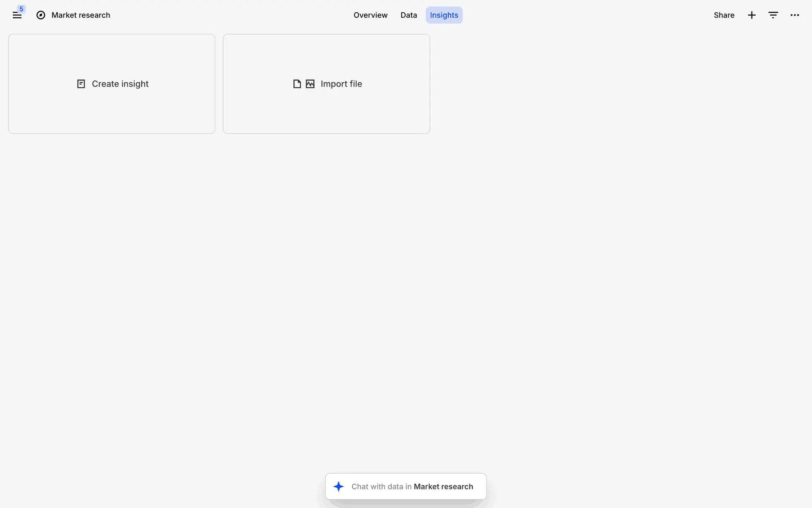This screenshot has width=812, height=508.
Task: Click the plus add icon
Action: tap(752, 15)
